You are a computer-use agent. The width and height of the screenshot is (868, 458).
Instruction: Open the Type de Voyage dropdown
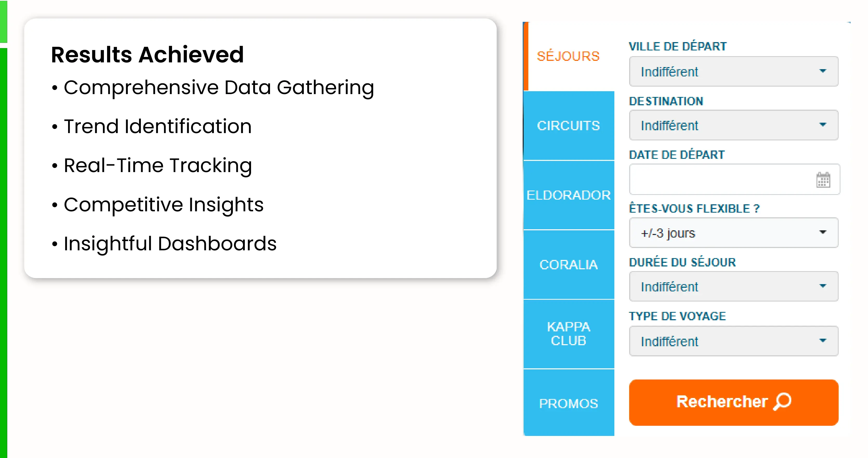pyautogui.click(x=733, y=341)
